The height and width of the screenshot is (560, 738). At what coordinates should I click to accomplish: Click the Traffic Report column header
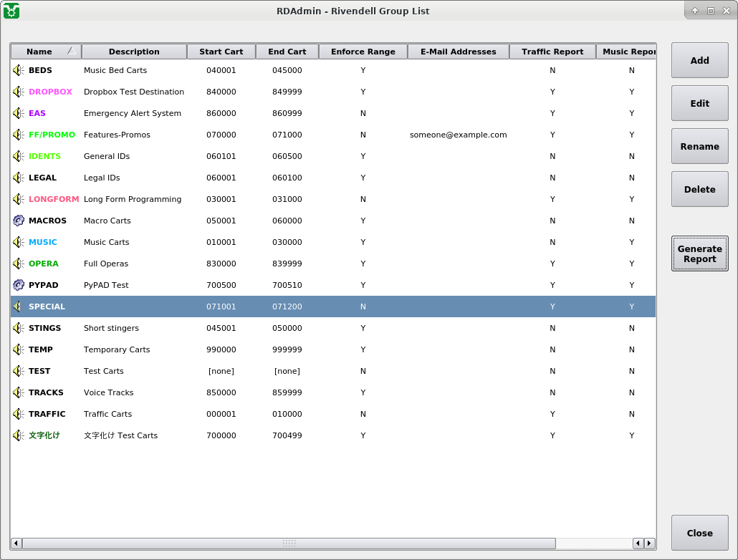tap(552, 52)
